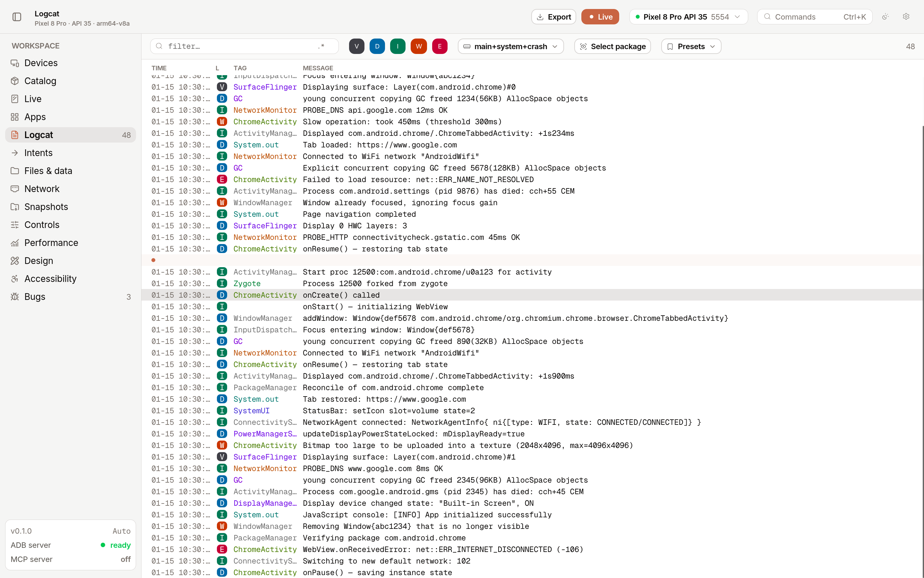Screen dimensions: 924x578
Task: Open the Devices sidebar item
Action: tap(71, 63)
